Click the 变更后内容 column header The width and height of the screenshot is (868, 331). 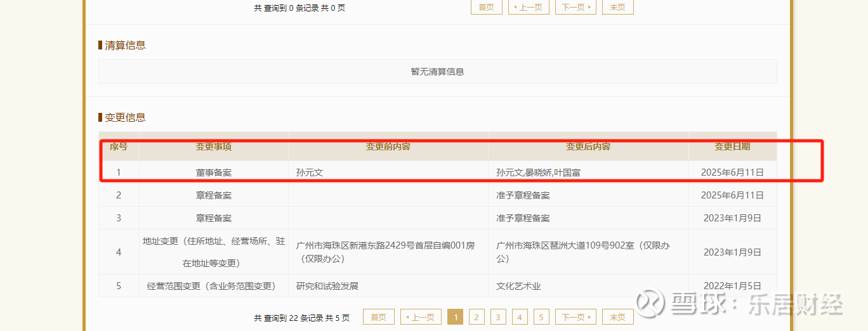[x=588, y=146]
